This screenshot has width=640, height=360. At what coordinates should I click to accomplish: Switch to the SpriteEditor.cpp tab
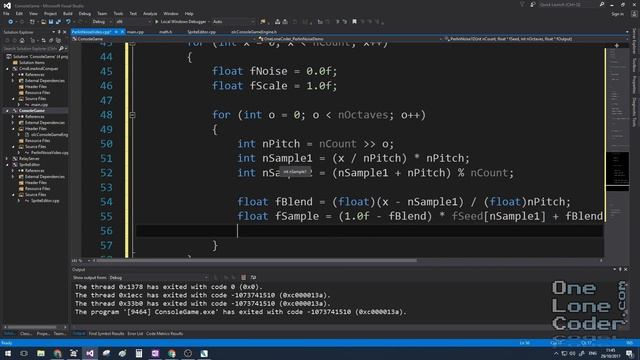point(201,32)
